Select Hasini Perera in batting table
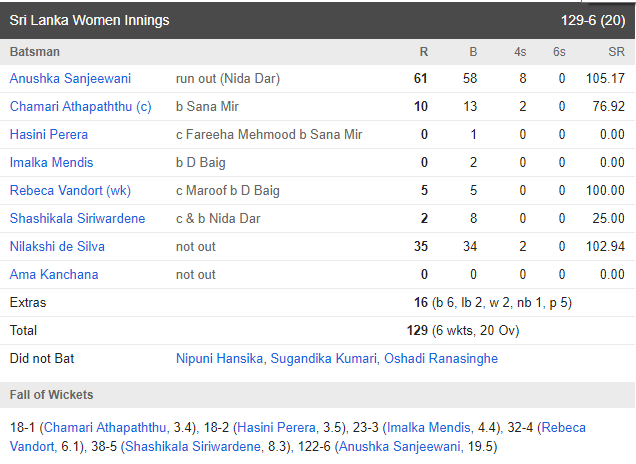The image size is (636, 464). (49, 134)
